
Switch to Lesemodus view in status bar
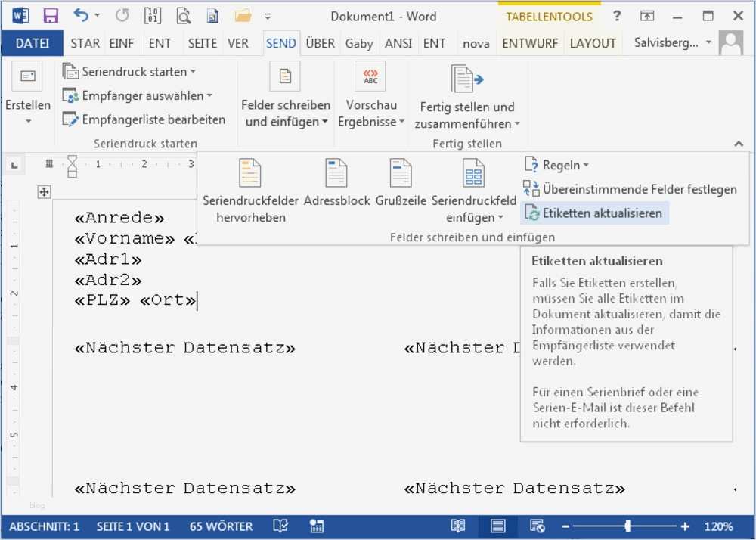click(457, 526)
